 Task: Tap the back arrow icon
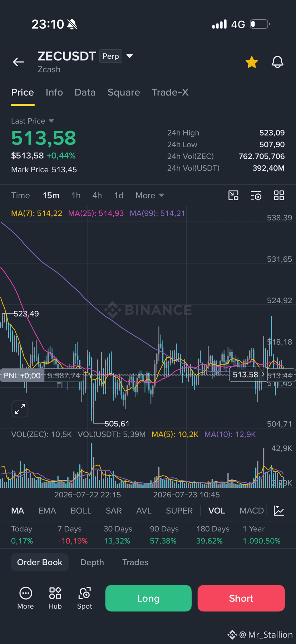point(19,62)
